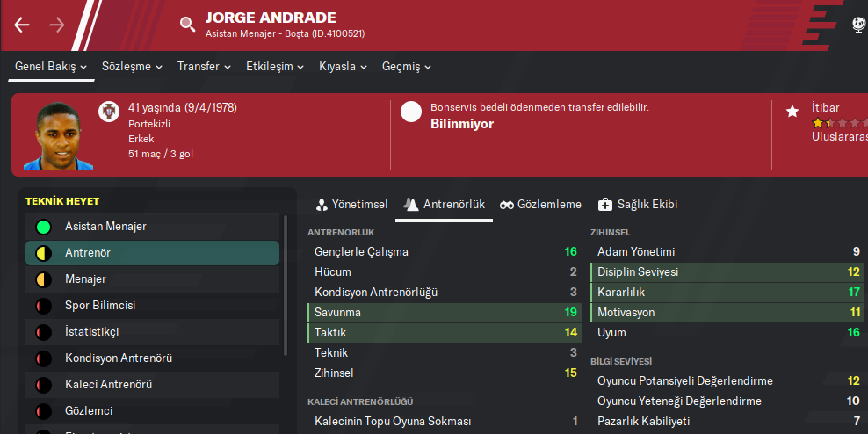The image size is (868, 434).
Task: Expand the Sözleşme dropdown menu
Action: tap(132, 67)
